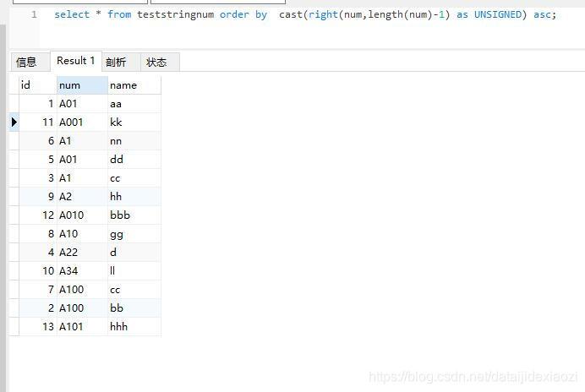The width and height of the screenshot is (585, 392).
Task: Select the Result 1 tab
Action: [76, 61]
